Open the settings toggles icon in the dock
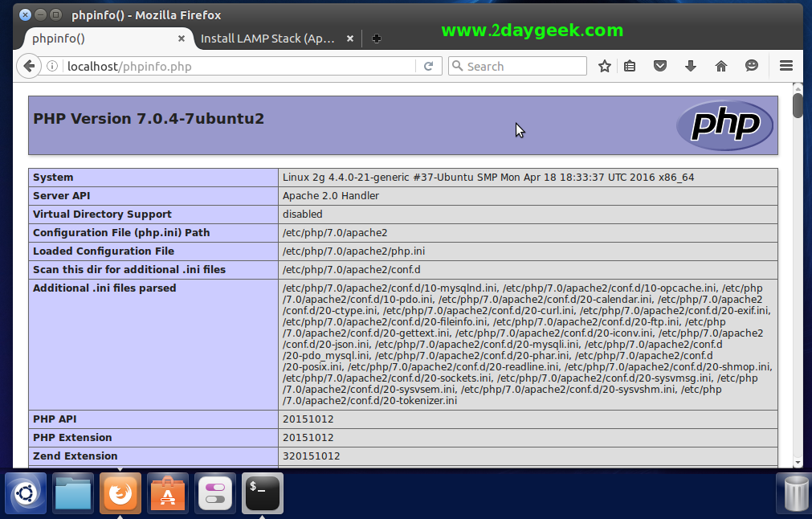The image size is (812, 519). point(215,493)
